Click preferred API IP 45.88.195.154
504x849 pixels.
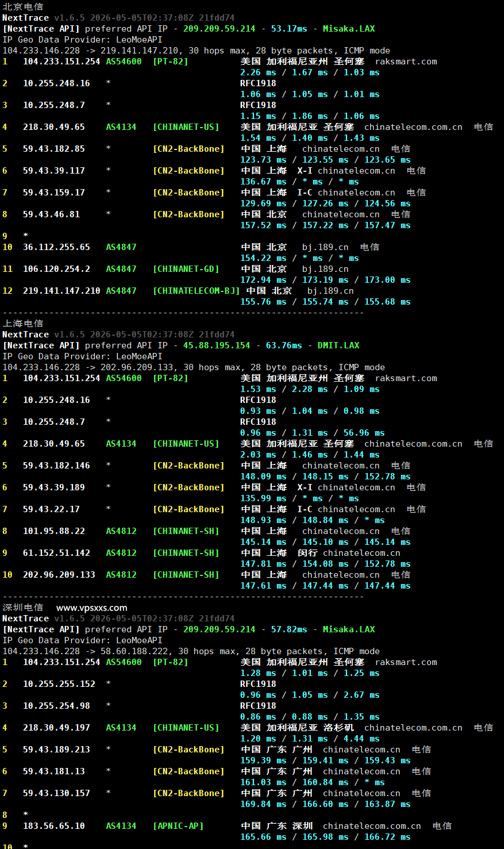[217, 345]
